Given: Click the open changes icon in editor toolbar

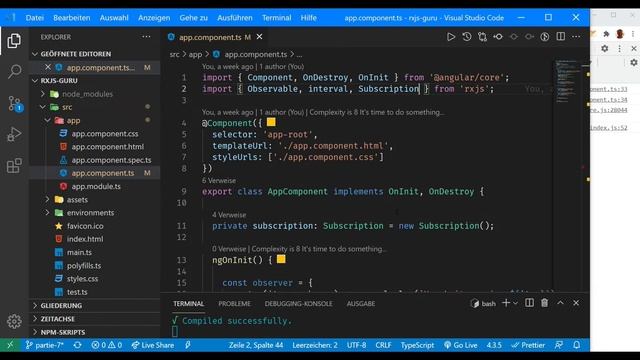Looking at the screenshot, I should click(482, 37).
